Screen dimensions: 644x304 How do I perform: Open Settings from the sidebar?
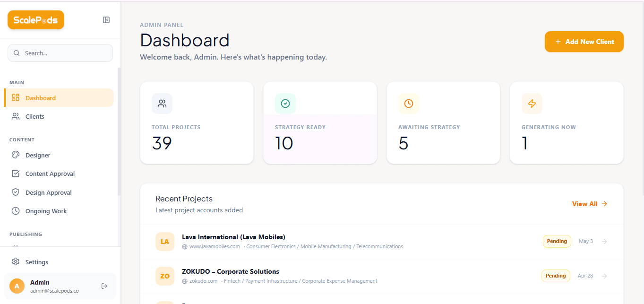point(59,262)
